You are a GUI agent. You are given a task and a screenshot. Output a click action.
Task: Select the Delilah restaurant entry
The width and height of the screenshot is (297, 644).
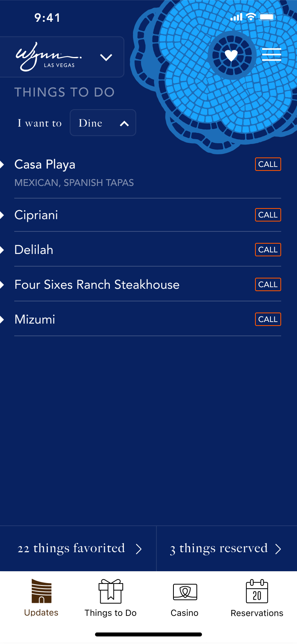pyautogui.click(x=34, y=250)
